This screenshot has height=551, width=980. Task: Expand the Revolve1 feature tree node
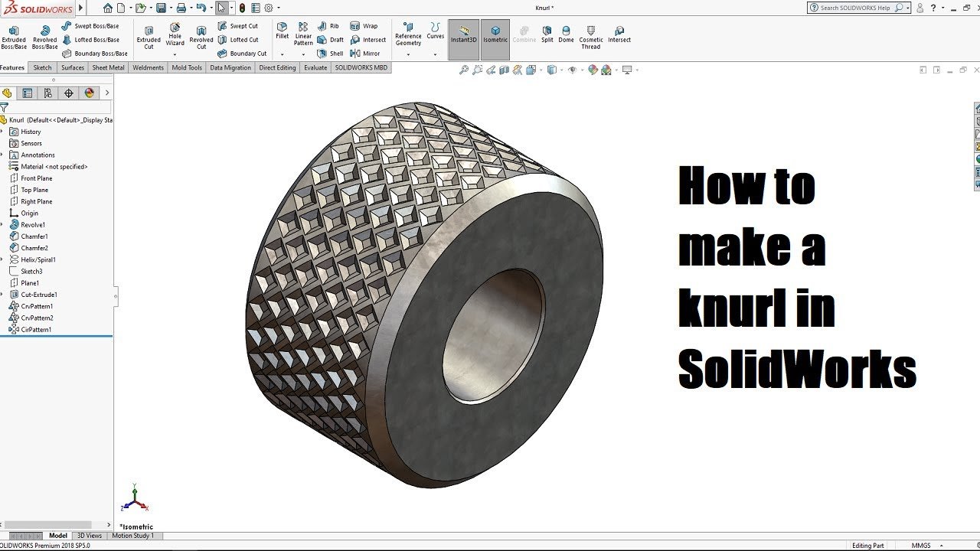click(x=2, y=225)
